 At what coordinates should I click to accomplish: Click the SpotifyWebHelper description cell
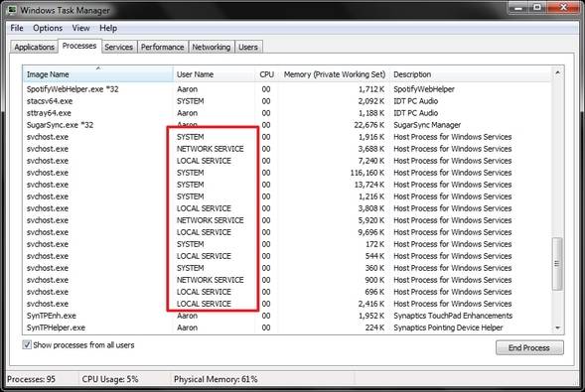[424, 89]
